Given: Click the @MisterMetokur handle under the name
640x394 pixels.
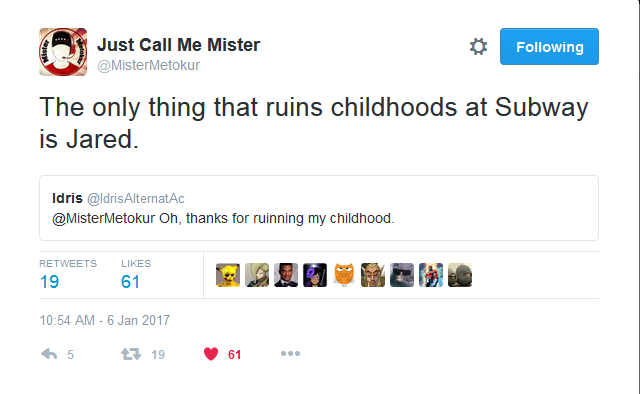Looking at the screenshot, I should point(149,65).
